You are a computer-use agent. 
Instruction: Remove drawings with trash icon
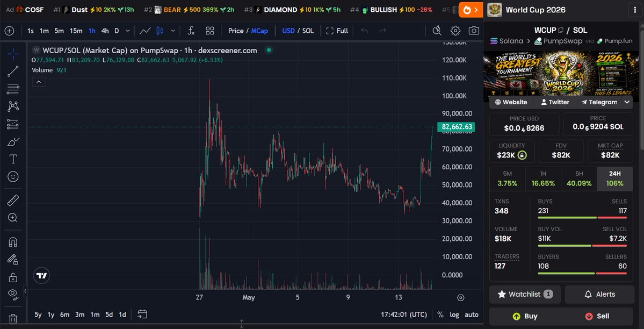pyautogui.click(x=13, y=319)
